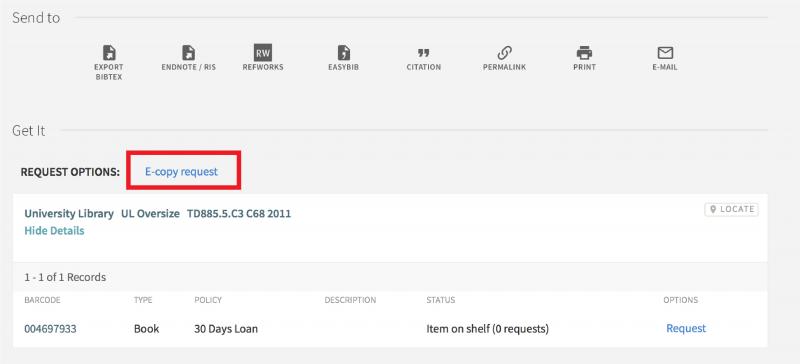Image resolution: width=800 pixels, height=364 pixels.
Task: Open barcode 004697933 link
Action: click(x=51, y=329)
